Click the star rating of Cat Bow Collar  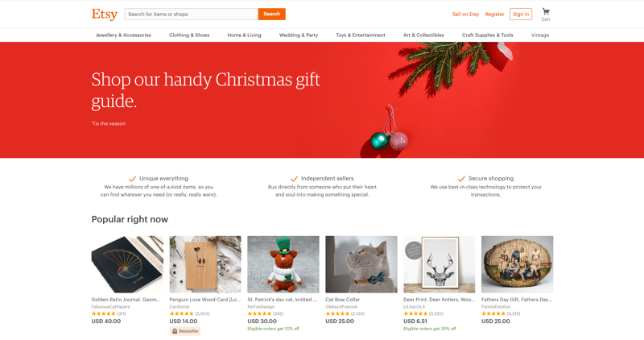(x=337, y=313)
